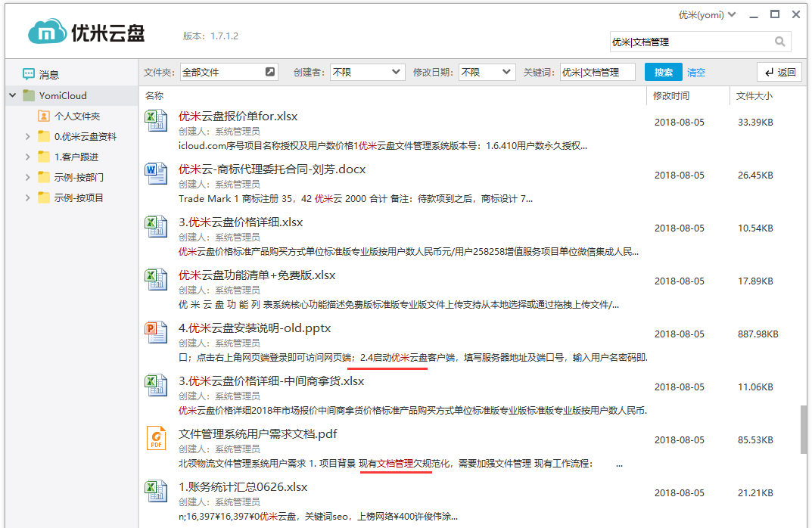Expand the 示例-按部门 folder
This screenshot has width=812, height=528.
(28, 178)
